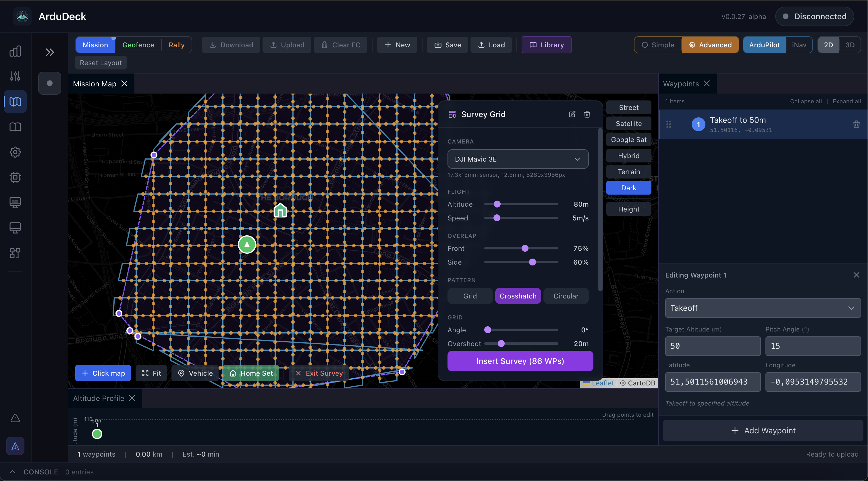Click the Target Altitude field
Image resolution: width=868 pixels, height=481 pixels.
[713, 346]
